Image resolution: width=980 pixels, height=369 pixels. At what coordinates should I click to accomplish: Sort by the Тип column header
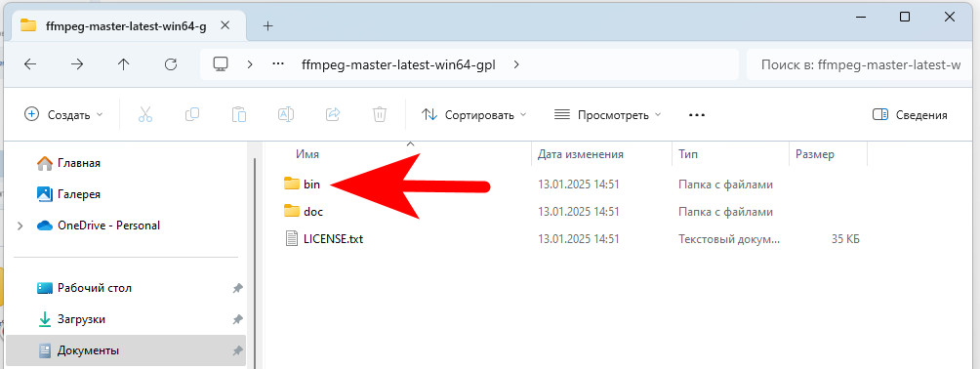pos(688,154)
